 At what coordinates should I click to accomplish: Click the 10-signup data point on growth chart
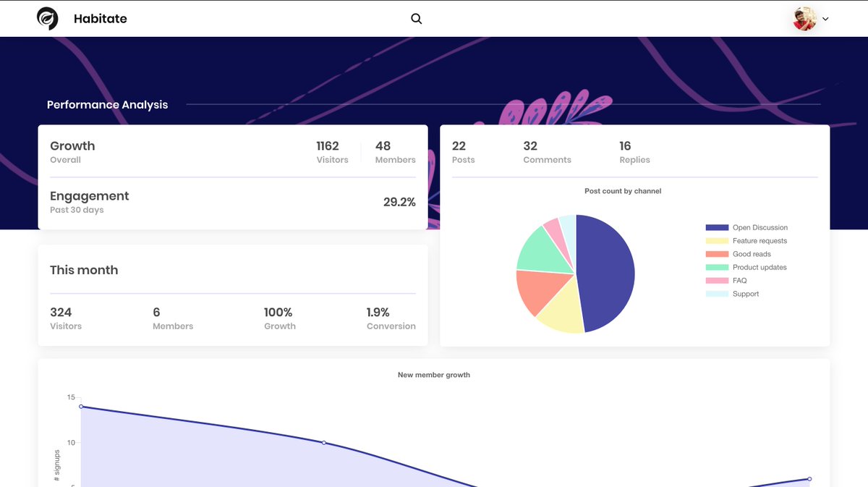(323, 443)
